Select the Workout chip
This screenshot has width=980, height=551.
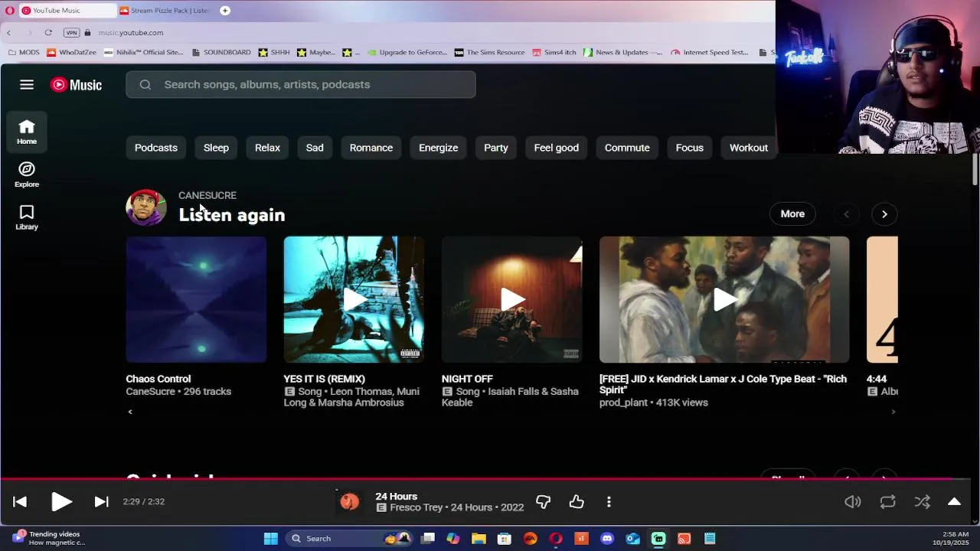[748, 148]
